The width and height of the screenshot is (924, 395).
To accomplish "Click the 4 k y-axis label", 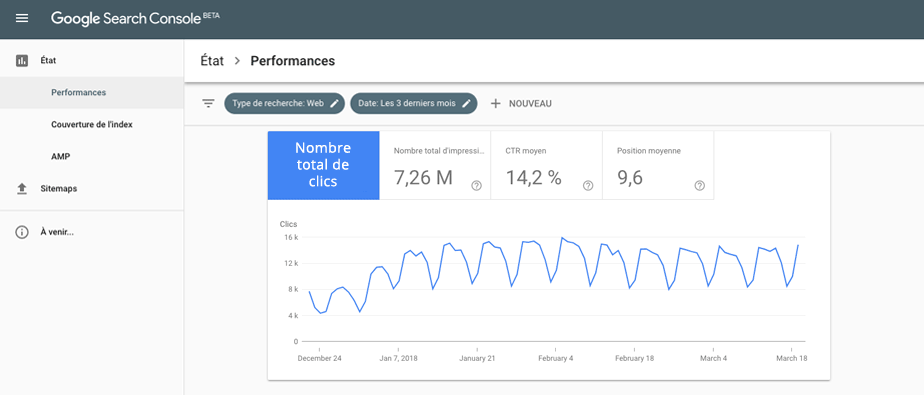I will pyautogui.click(x=293, y=315).
